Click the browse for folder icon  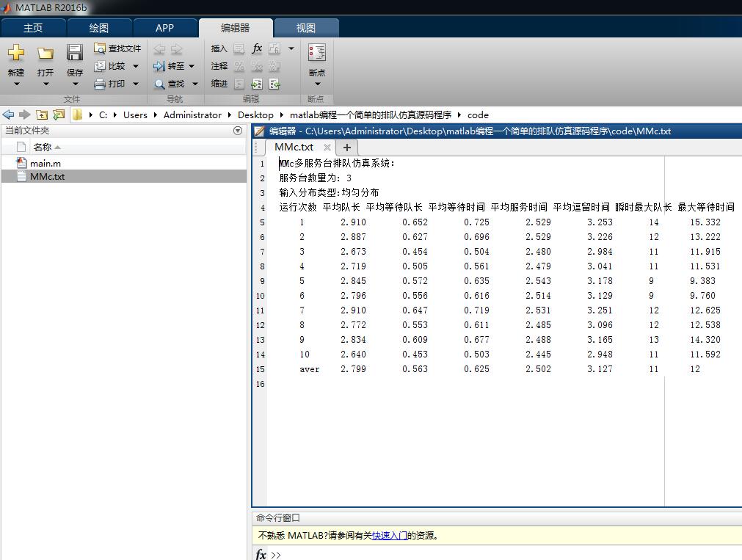tap(59, 114)
